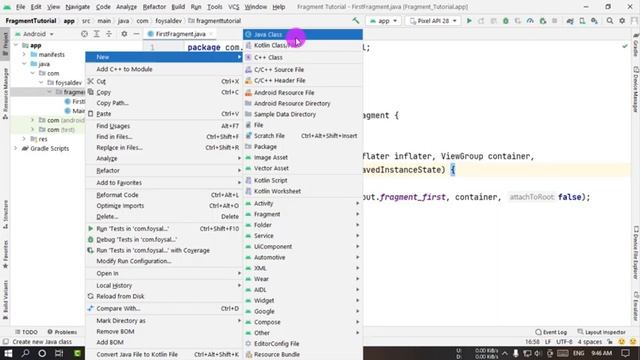
Task: Choose Vector Asset menu entry
Action: pyautogui.click(x=302, y=168)
